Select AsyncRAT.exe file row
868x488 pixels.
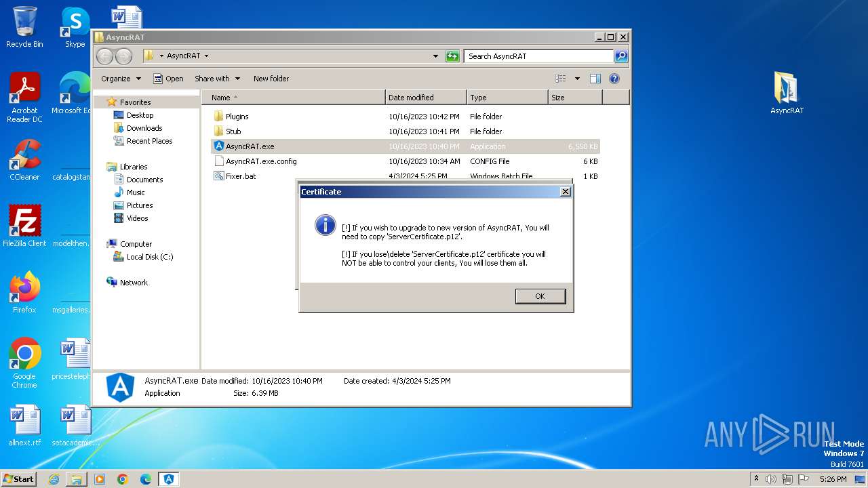tap(406, 146)
